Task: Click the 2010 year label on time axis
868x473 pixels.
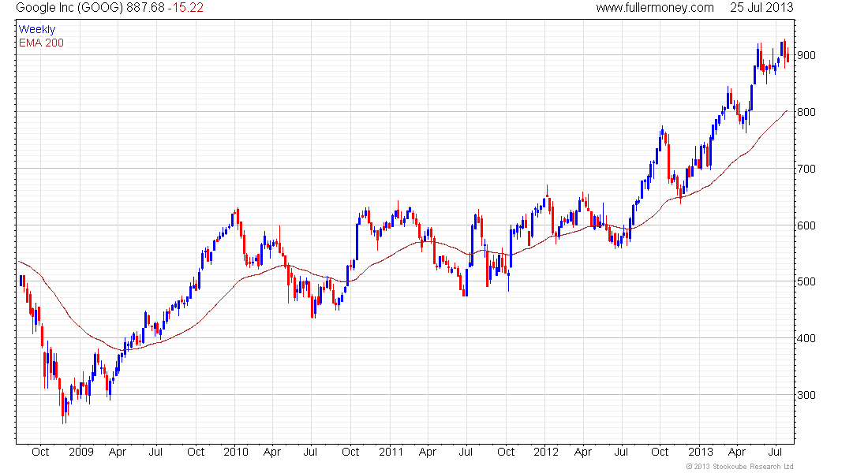Action: (x=236, y=452)
